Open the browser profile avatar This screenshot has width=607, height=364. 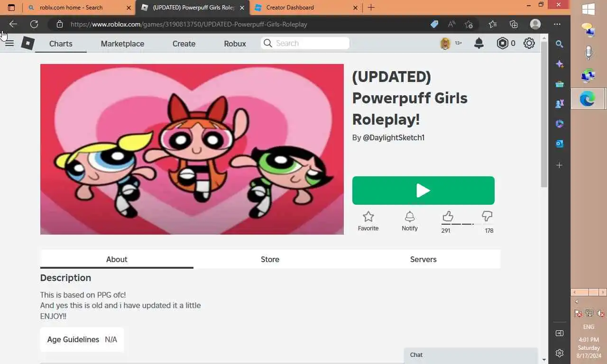point(535,24)
